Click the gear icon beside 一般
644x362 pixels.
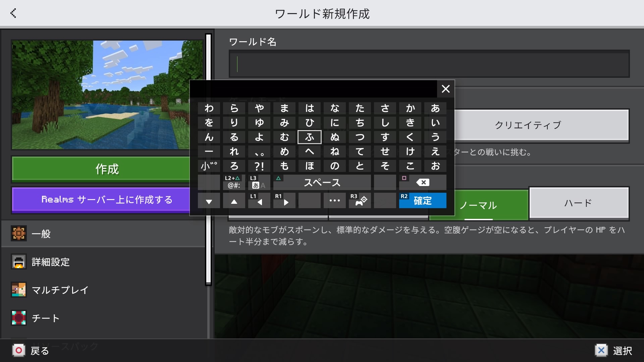[x=19, y=233]
